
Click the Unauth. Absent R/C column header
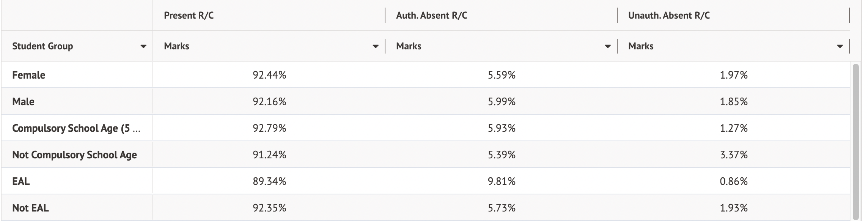pyautogui.click(x=669, y=16)
